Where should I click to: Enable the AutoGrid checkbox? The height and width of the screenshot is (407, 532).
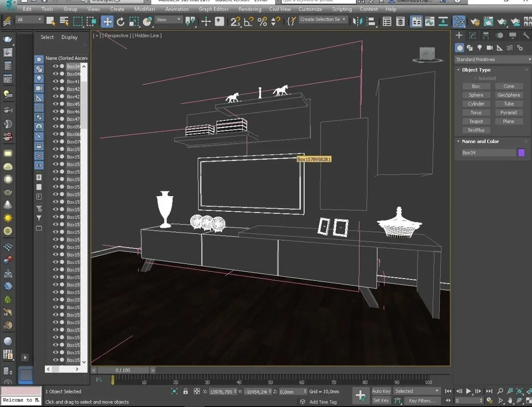click(x=475, y=78)
